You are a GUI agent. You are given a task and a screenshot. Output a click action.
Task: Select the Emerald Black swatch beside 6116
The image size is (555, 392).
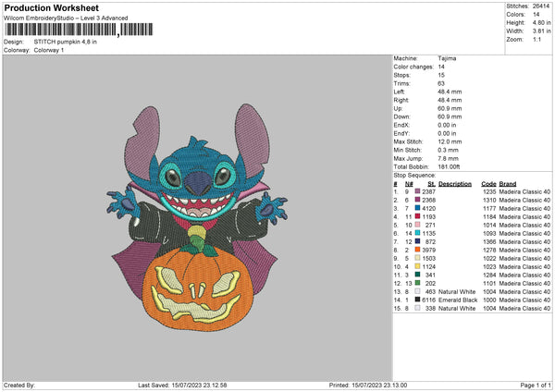pos(417,300)
